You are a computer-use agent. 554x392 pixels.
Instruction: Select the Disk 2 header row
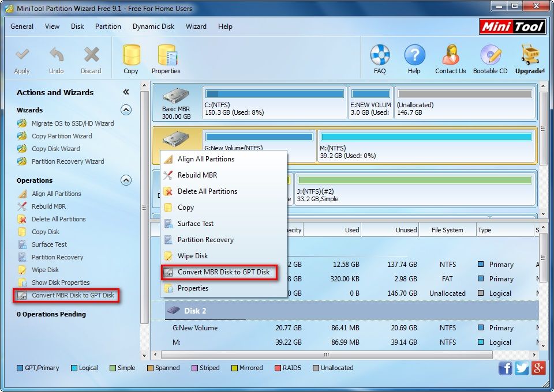(351, 311)
